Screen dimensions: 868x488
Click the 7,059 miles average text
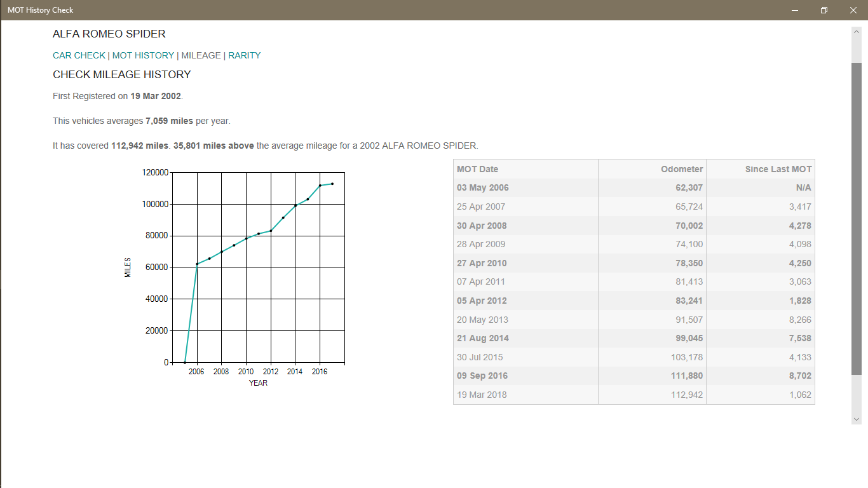pos(169,121)
